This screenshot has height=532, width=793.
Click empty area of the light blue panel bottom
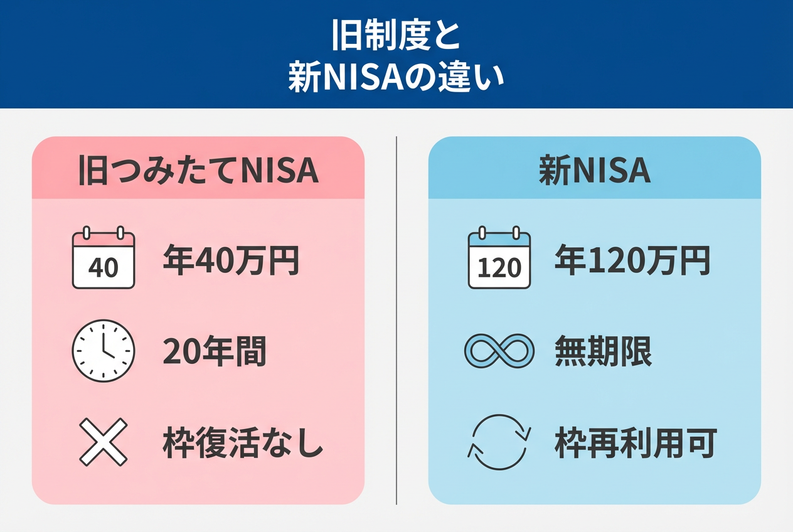point(594,486)
